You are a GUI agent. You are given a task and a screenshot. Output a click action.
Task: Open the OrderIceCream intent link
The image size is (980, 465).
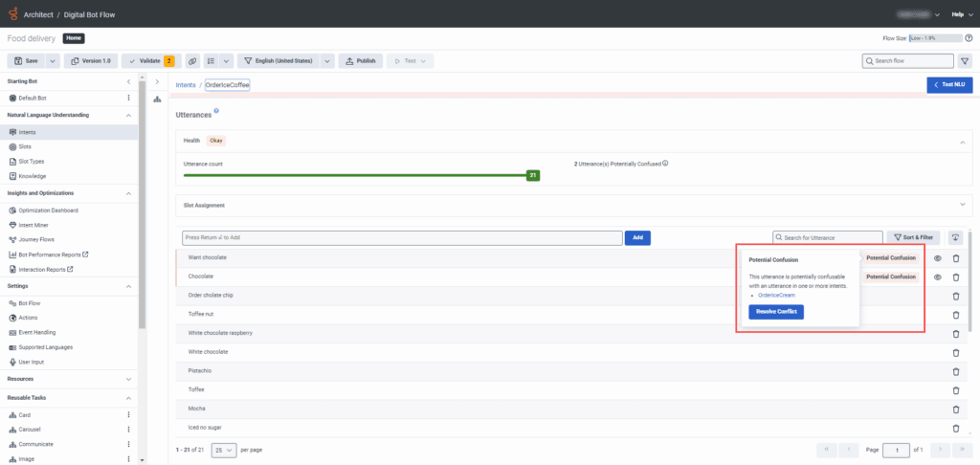click(776, 295)
